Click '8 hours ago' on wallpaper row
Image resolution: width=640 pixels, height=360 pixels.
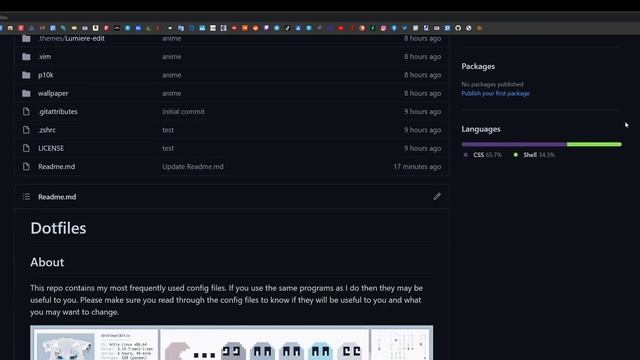click(x=422, y=93)
